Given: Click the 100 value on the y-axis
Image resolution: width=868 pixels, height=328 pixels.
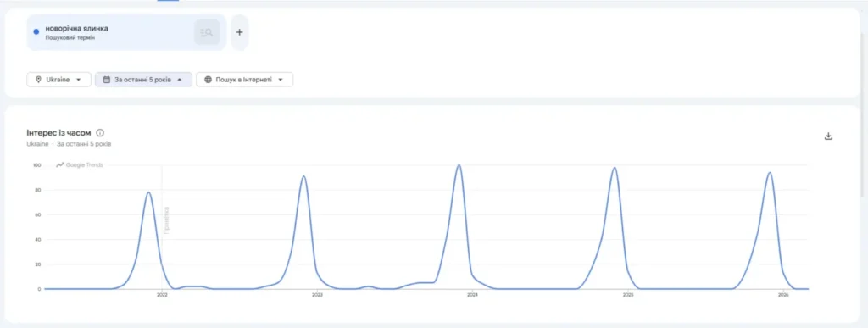Looking at the screenshot, I should [37, 165].
